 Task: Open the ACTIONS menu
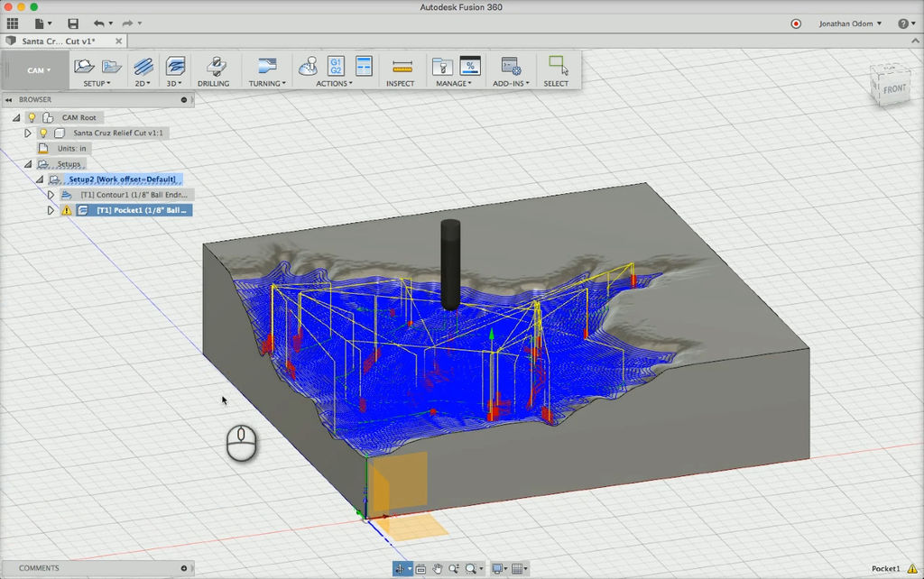pyautogui.click(x=334, y=84)
